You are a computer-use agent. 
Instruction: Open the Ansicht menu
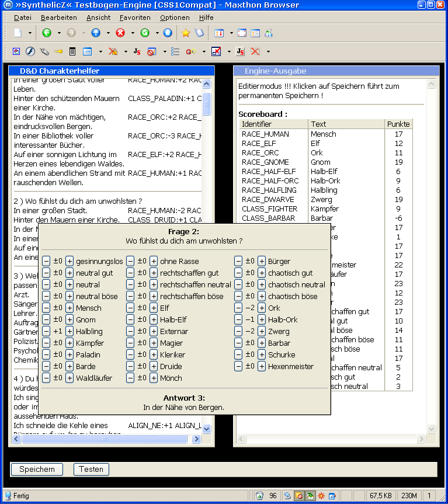tap(98, 18)
